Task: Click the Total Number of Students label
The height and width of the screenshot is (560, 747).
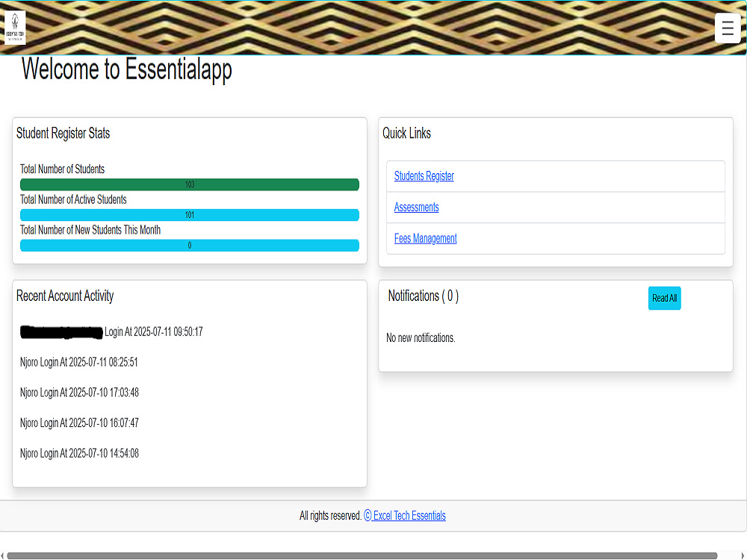Action: (x=62, y=169)
